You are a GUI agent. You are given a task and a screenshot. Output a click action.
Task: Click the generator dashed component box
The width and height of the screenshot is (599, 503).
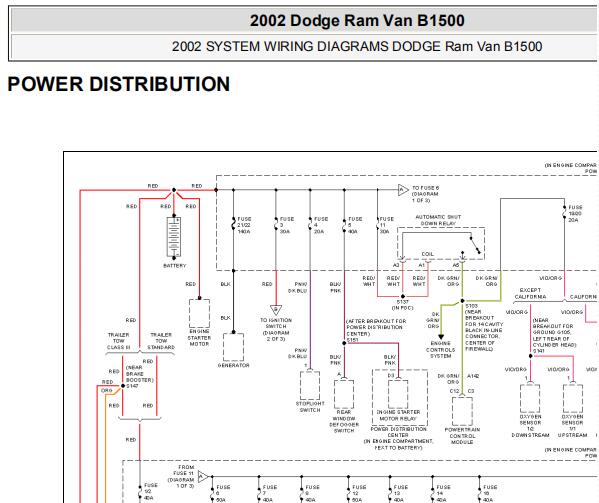(233, 347)
